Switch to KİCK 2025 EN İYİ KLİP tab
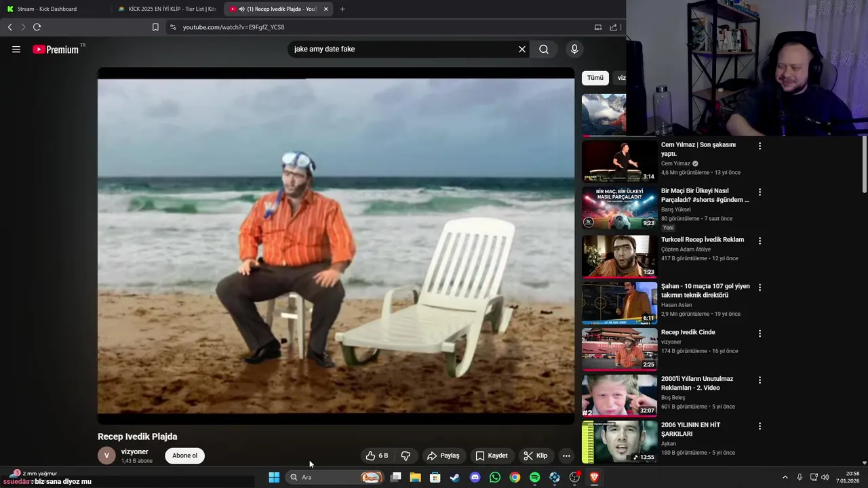This screenshot has height=488, width=868. tap(167, 9)
